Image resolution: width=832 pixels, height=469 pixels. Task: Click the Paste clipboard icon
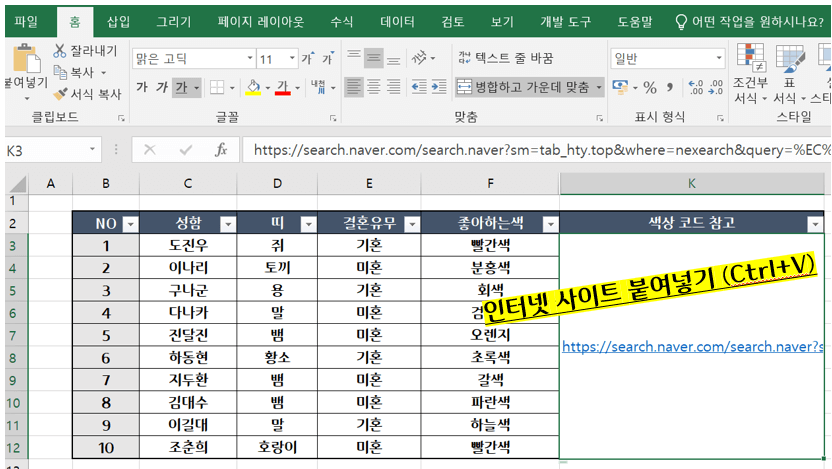tap(25, 58)
